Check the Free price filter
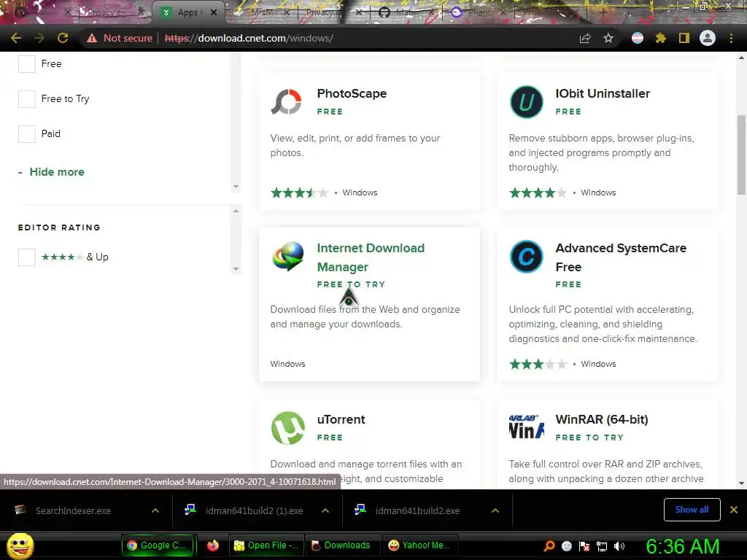 tap(27, 64)
